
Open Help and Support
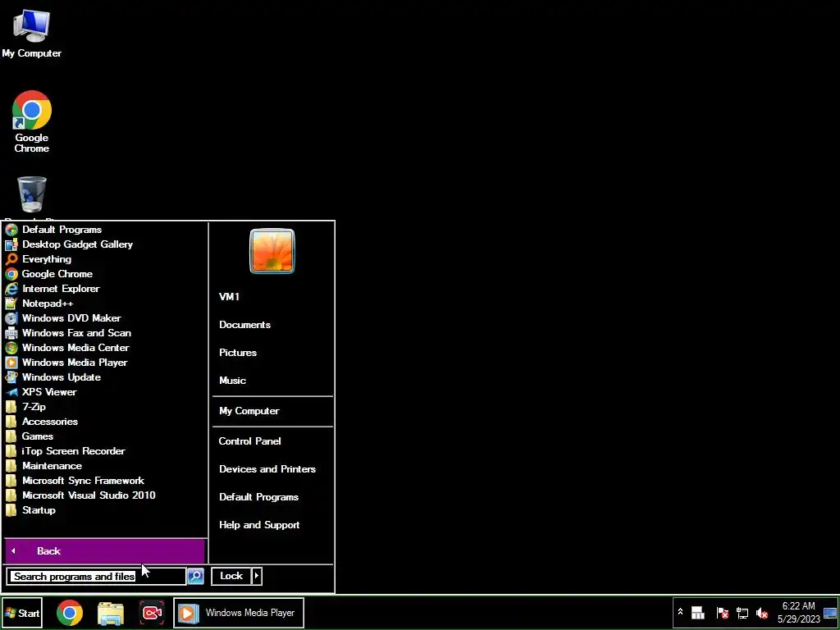(272, 525)
